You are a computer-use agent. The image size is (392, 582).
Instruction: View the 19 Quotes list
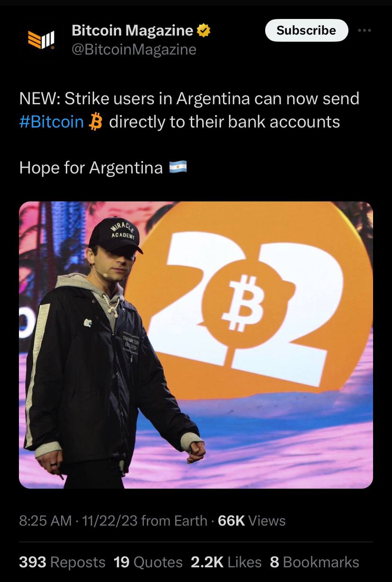[148, 562]
